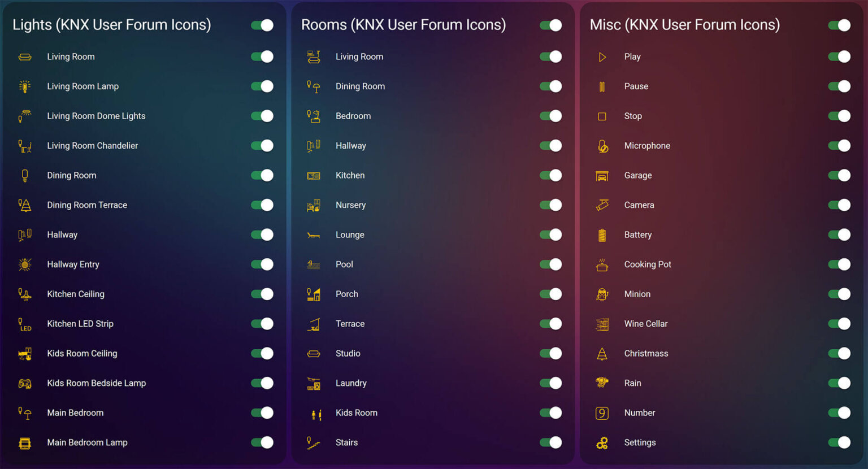Select the Camera icon in Misc

tap(601, 205)
